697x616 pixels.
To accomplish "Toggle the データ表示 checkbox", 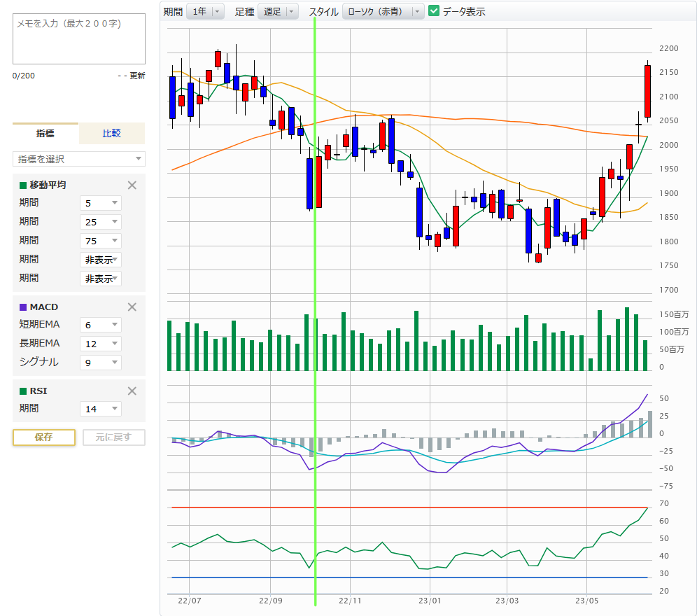I will coord(434,11).
